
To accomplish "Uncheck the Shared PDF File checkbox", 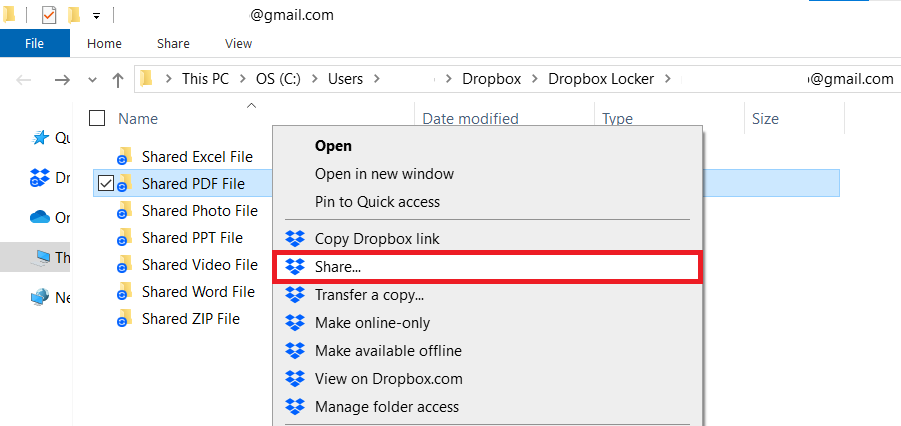I will [105, 183].
